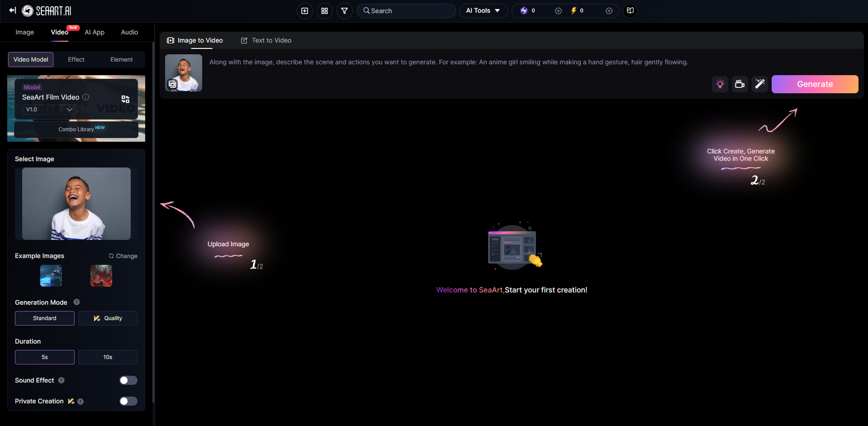Switch to the Text to Video tab
868x426 pixels.
click(266, 40)
